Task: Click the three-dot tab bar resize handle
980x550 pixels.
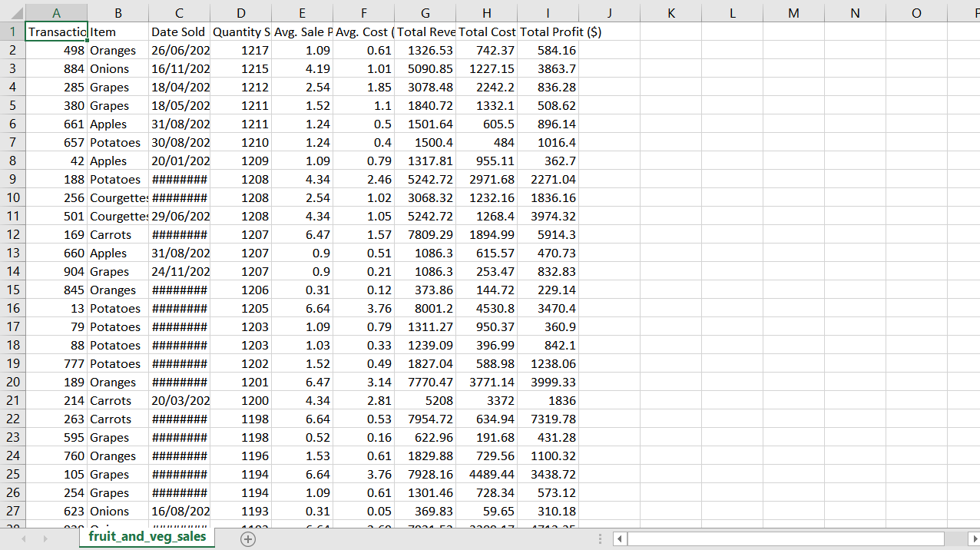Action: coord(601,539)
